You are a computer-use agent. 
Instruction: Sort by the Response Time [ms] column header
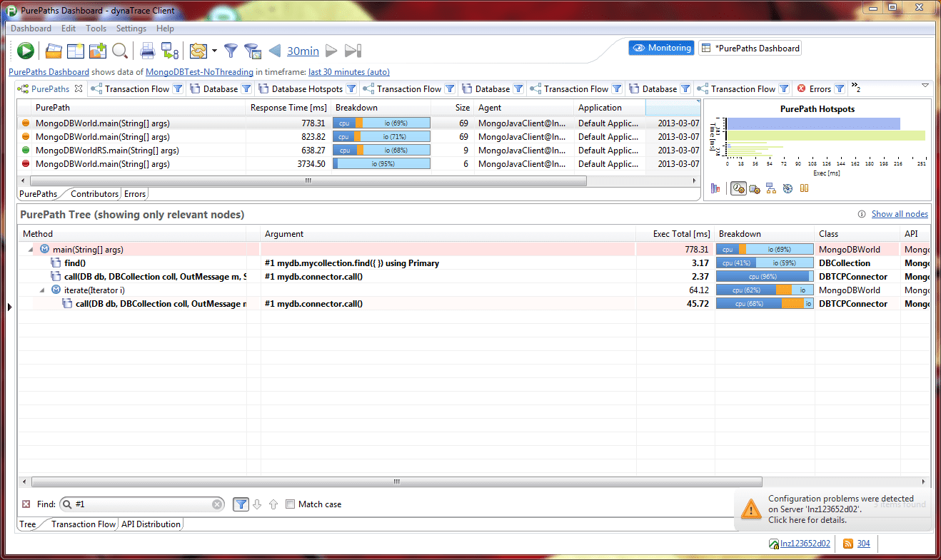pyautogui.click(x=288, y=108)
